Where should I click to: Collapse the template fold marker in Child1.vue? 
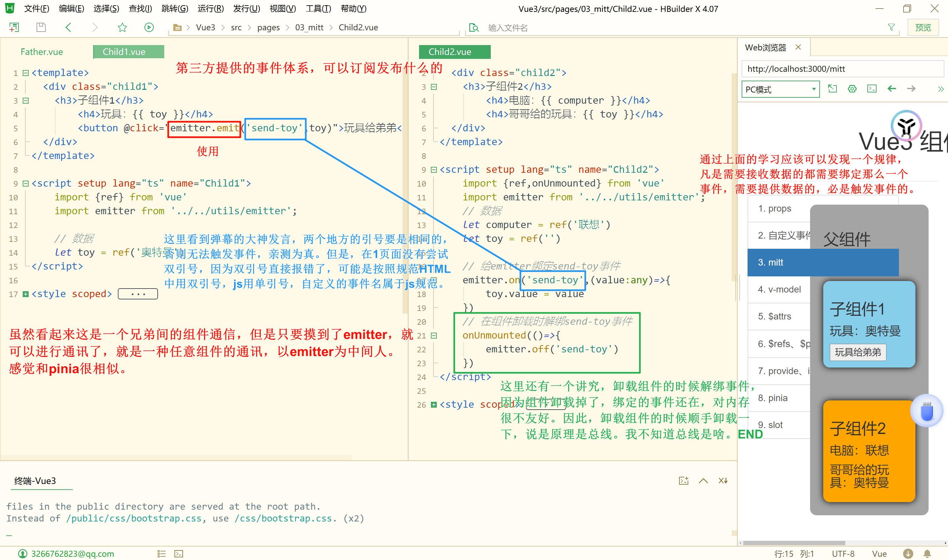click(26, 73)
